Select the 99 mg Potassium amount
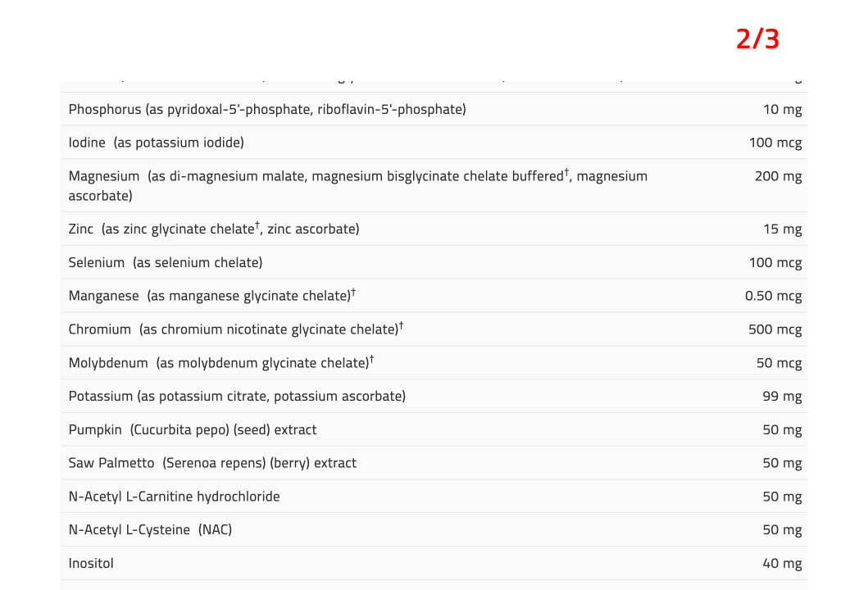This screenshot has height=590, width=868. (782, 397)
